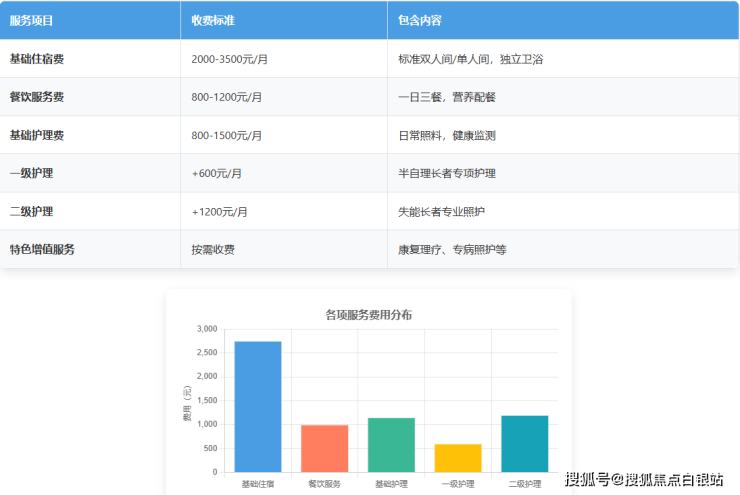
Task: Click the 二级护理 table row label
Action: [x=31, y=211]
